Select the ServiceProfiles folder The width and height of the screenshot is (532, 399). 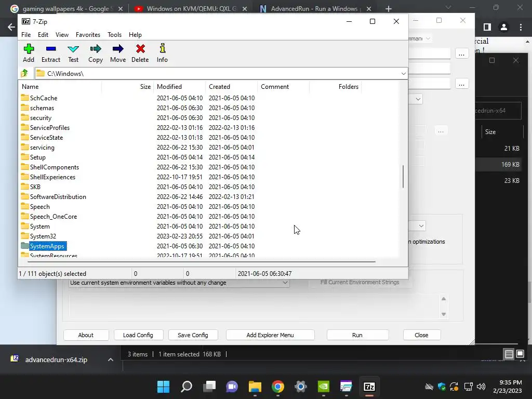point(50,128)
